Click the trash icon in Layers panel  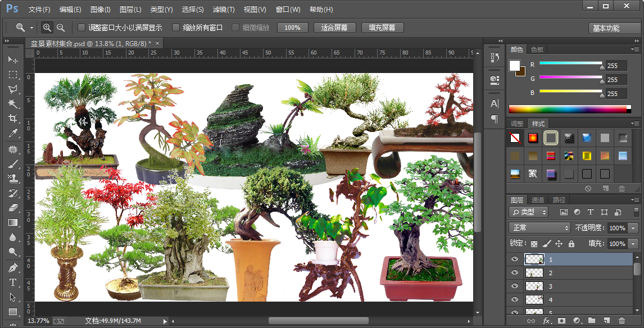coord(622,321)
